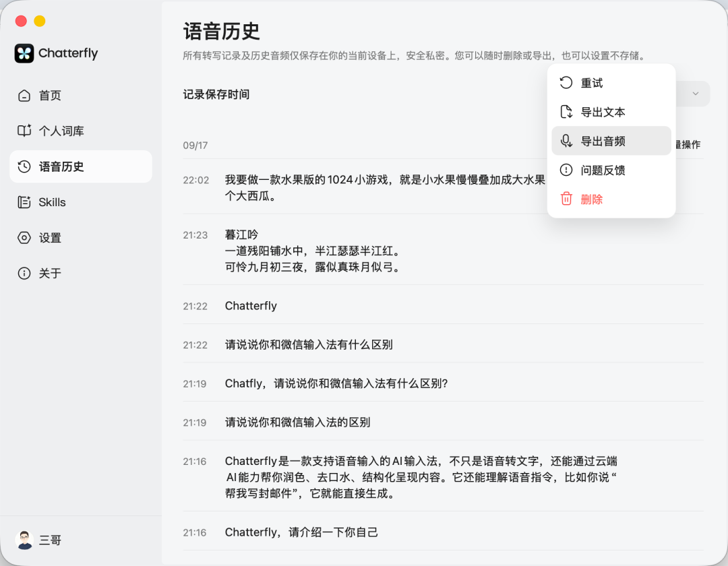Open 设置 from the sidebar

pyautogui.click(x=81, y=238)
